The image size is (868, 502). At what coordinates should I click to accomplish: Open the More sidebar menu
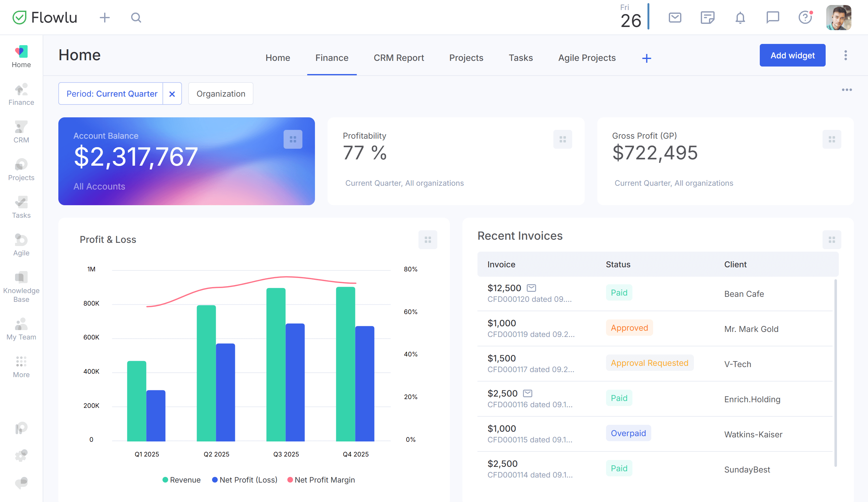coord(21,365)
